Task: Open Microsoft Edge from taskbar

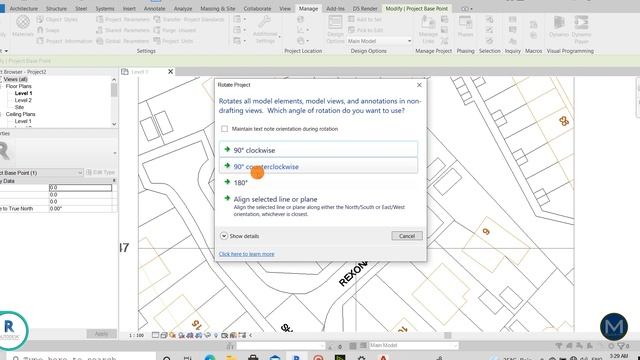Action: click(x=210, y=358)
